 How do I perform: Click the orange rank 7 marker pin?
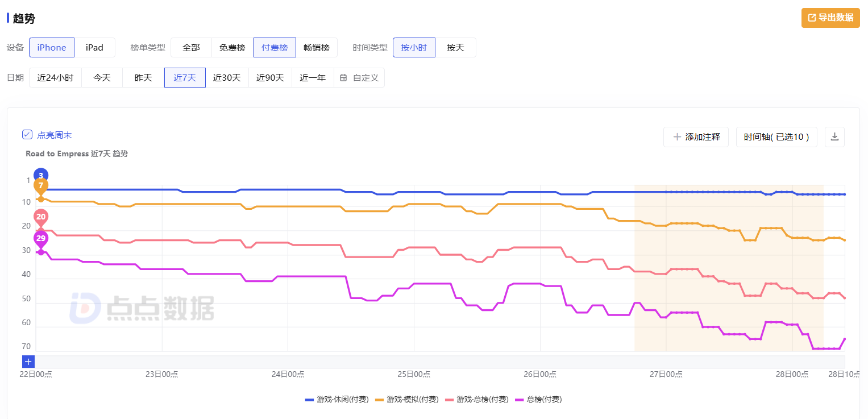(x=41, y=186)
